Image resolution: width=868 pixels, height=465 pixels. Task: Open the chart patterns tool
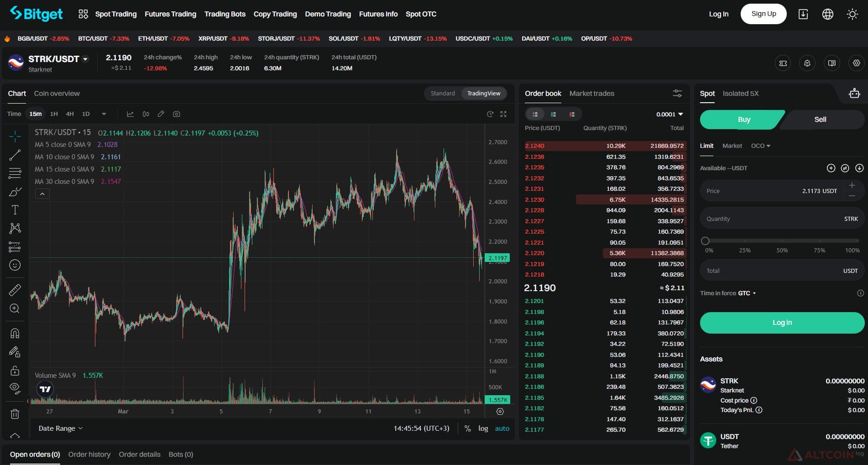pos(15,228)
